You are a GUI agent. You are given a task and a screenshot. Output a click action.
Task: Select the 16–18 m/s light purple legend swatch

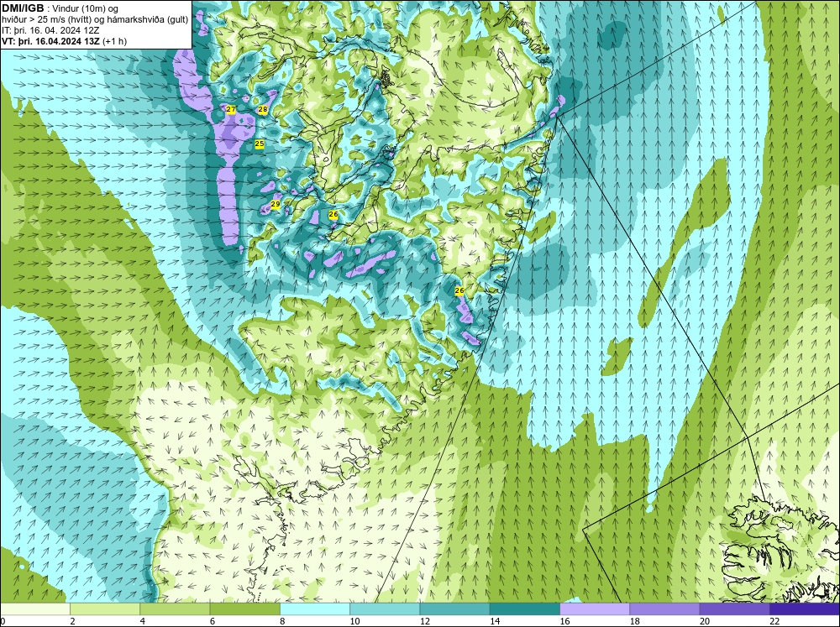click(595, 609)
